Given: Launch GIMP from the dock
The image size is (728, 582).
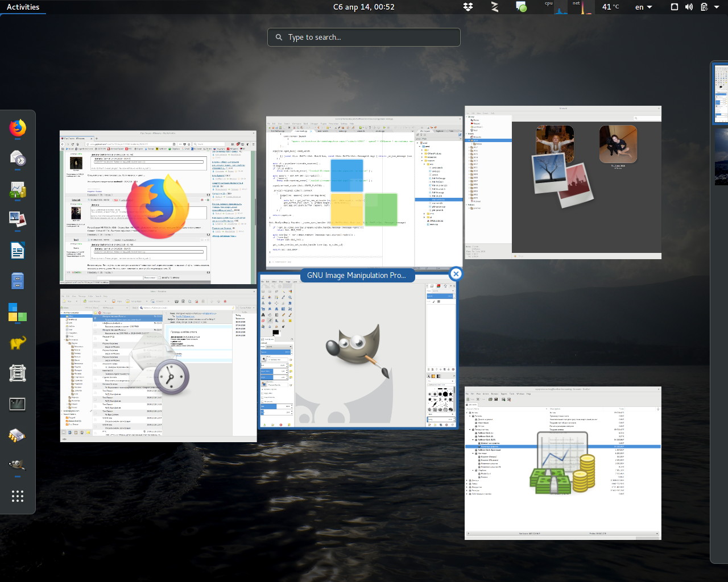Looking at the screenshot, I should tap(18, 465).
